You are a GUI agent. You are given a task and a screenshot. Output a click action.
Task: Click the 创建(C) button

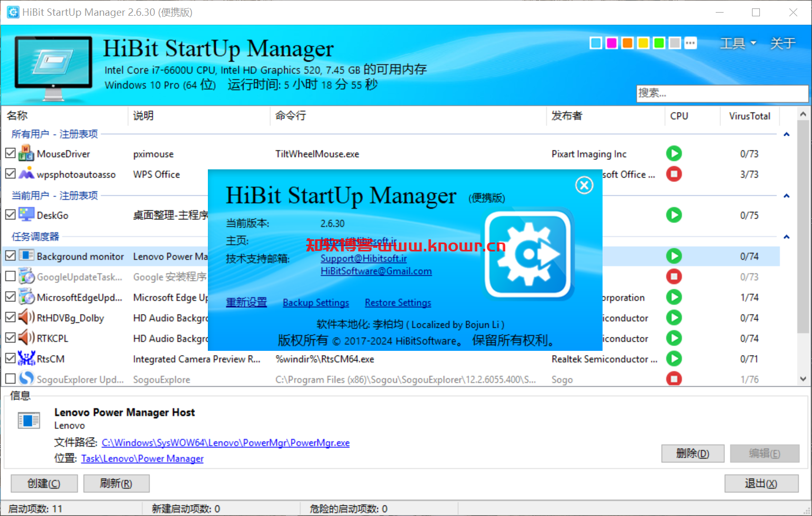[x=44, y=483]
